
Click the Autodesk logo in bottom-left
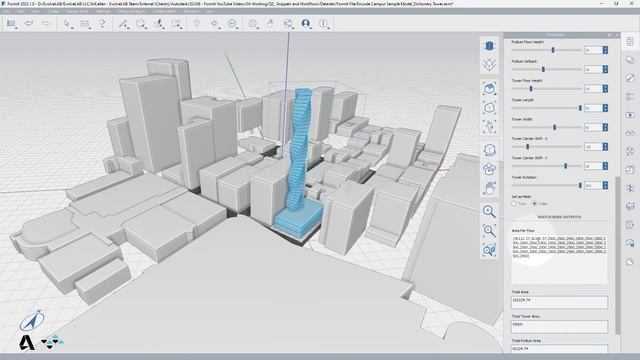27,343
